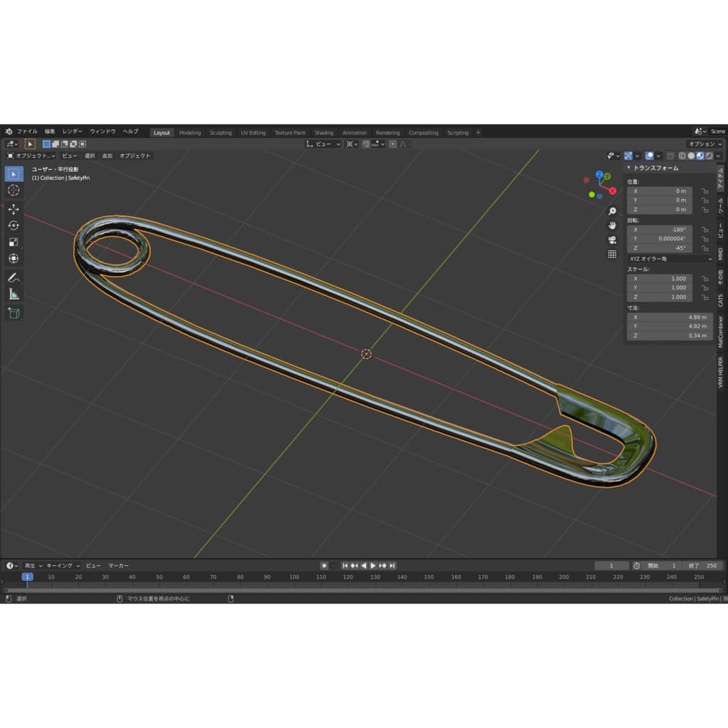
Task: Open timeline キーイング dropdown
Action: click(x=63, y=565)
